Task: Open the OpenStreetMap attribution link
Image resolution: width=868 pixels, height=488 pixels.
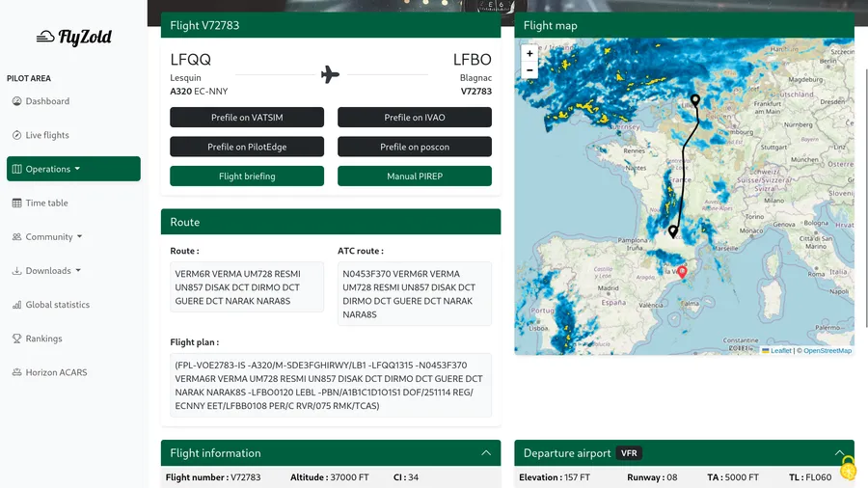Action: 827,351
